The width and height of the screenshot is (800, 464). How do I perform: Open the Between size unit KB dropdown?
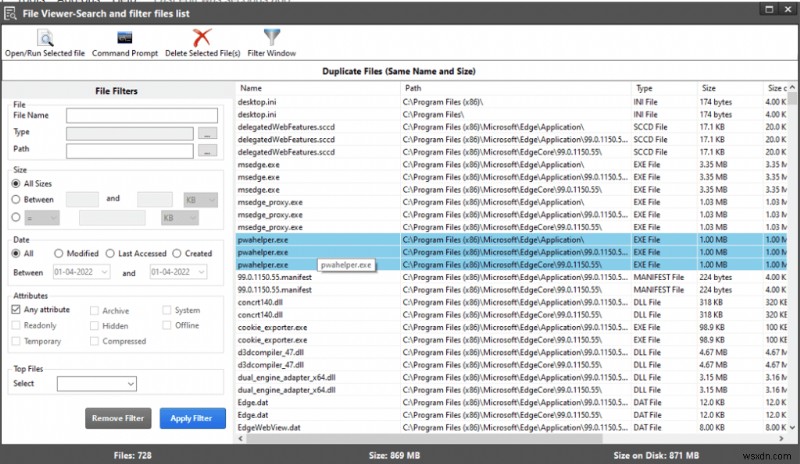point(201,200)
